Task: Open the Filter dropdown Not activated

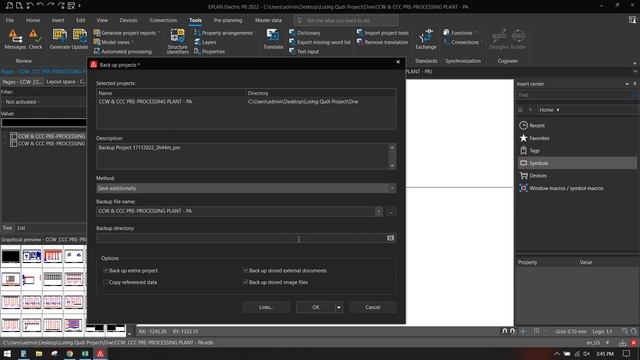Action: coord(44,102)
